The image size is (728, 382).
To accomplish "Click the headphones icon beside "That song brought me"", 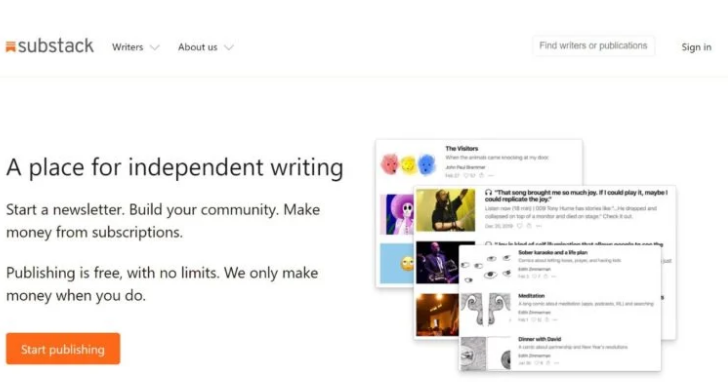I will 488,192.
